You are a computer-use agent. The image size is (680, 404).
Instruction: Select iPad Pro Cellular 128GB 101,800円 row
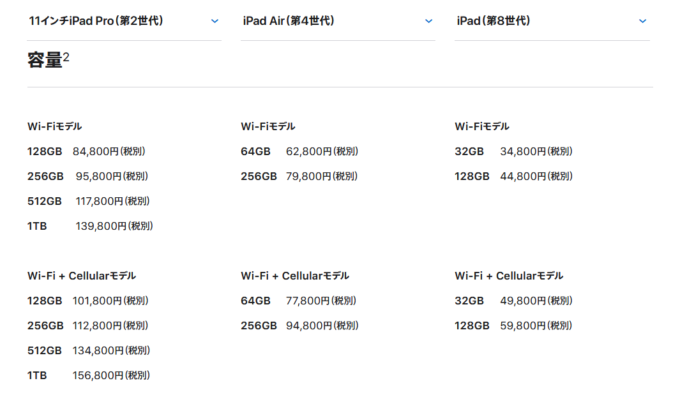point(88,300)
